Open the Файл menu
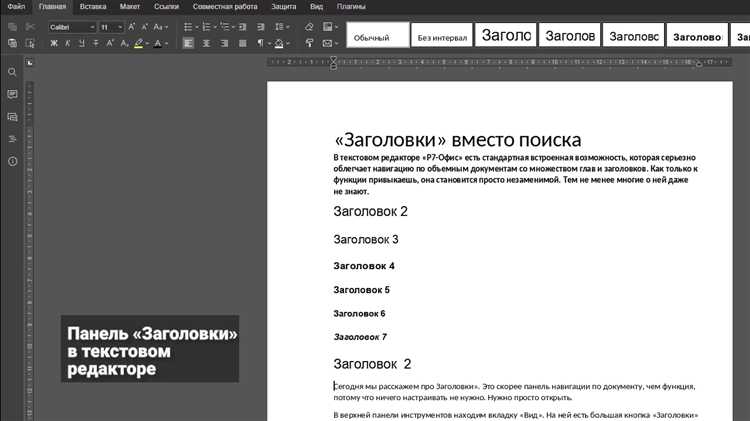 point(16,7)
